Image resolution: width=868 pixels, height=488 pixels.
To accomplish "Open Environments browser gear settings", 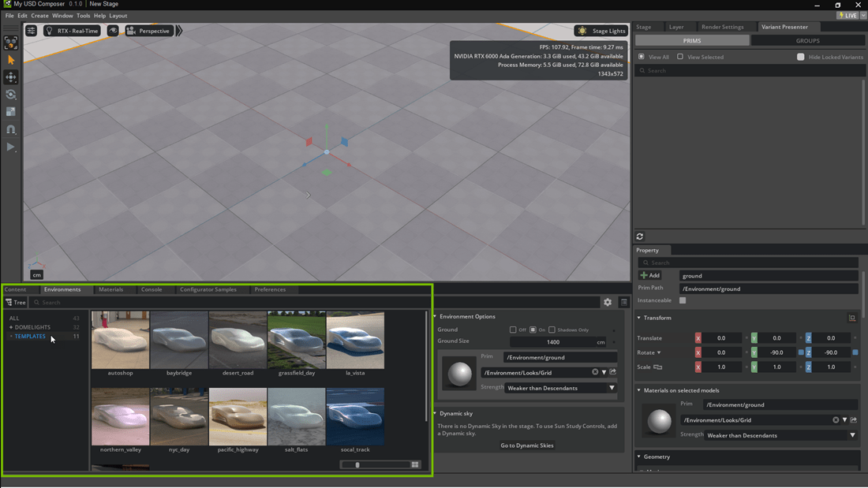I will click(x=608, y=302).
